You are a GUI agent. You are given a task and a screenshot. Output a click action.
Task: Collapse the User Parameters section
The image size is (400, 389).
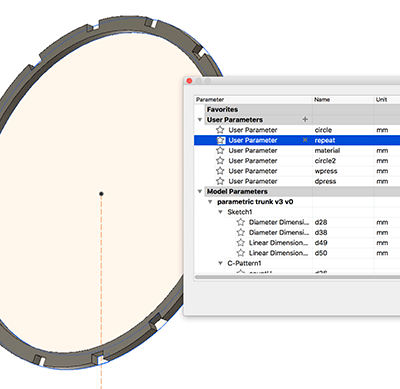point(200,120)
